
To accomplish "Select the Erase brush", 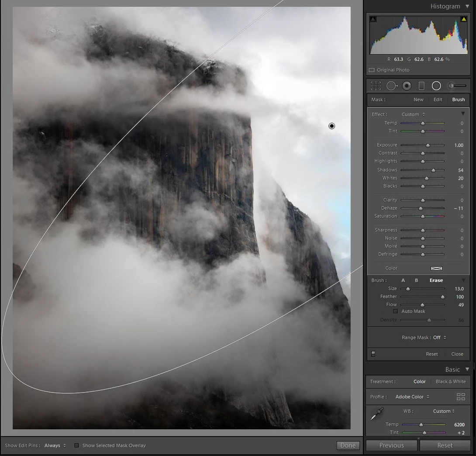I will tap(436, 280).
